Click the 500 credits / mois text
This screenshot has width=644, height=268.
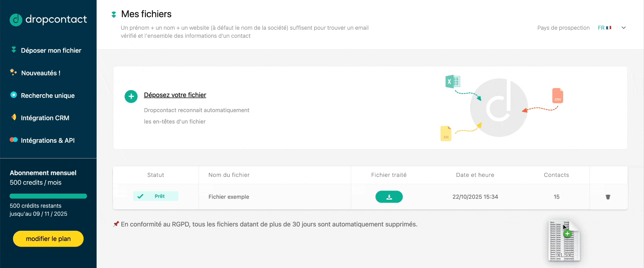pos(36,183)
